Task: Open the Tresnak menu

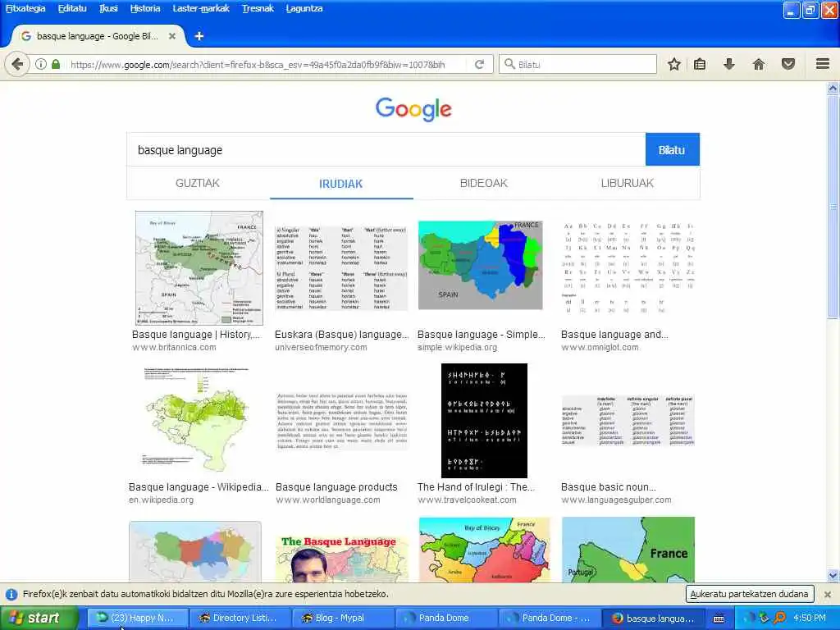Action: 258,8
